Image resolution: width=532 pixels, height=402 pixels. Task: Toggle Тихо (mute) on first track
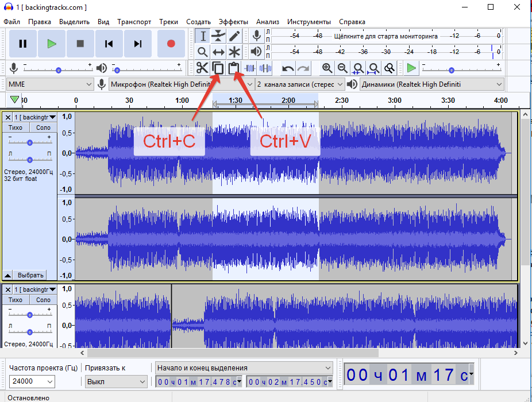tap(16, 127)
